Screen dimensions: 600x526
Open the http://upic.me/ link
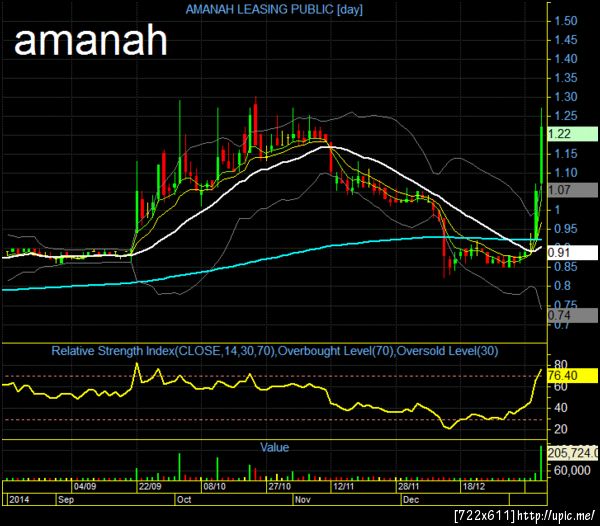(x=556, y=516)
